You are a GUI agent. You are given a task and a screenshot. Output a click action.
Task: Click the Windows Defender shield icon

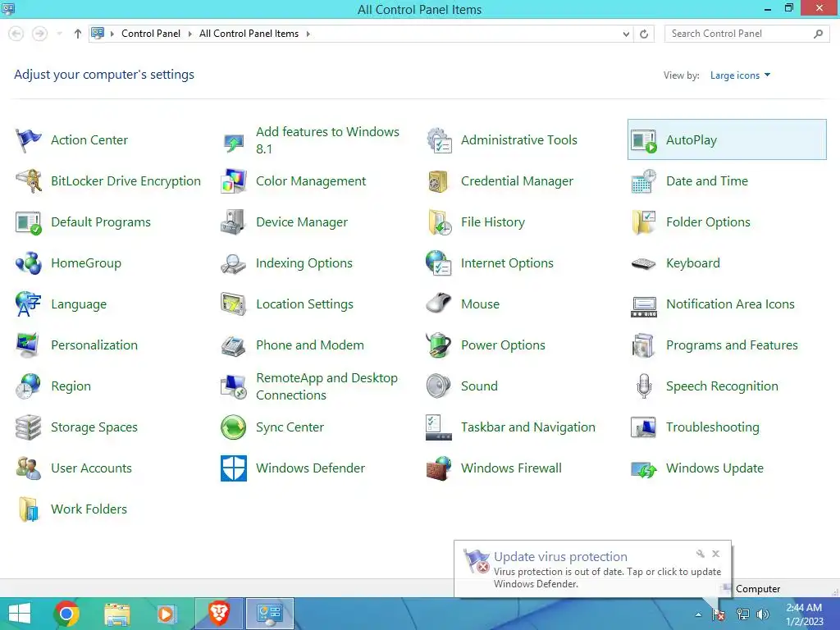[234, 468]
